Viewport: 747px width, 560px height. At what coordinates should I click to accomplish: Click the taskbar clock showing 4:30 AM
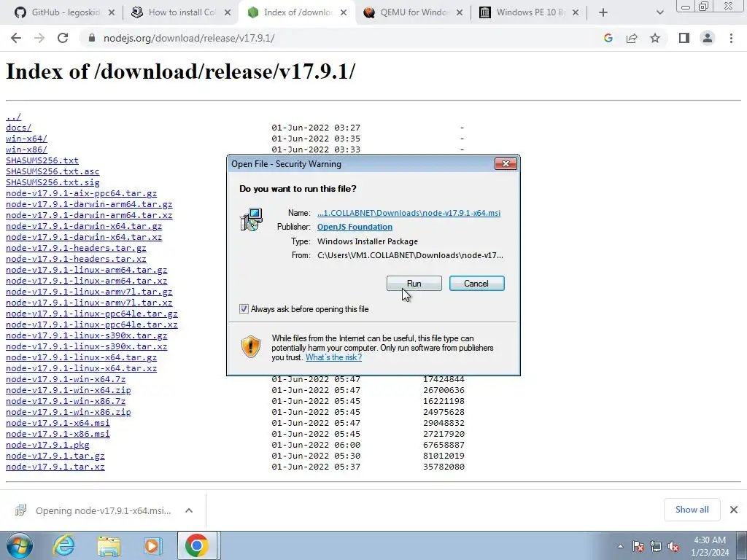point(709,546)
